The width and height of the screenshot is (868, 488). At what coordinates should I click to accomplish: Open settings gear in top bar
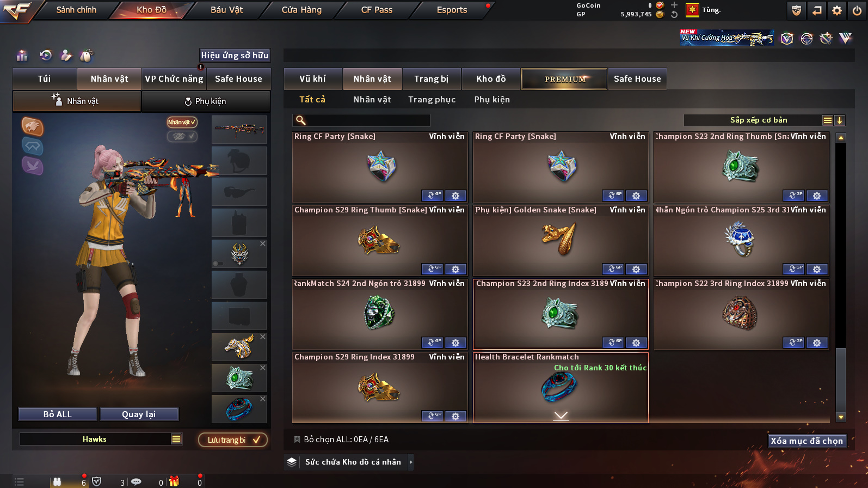click(837, 10)
